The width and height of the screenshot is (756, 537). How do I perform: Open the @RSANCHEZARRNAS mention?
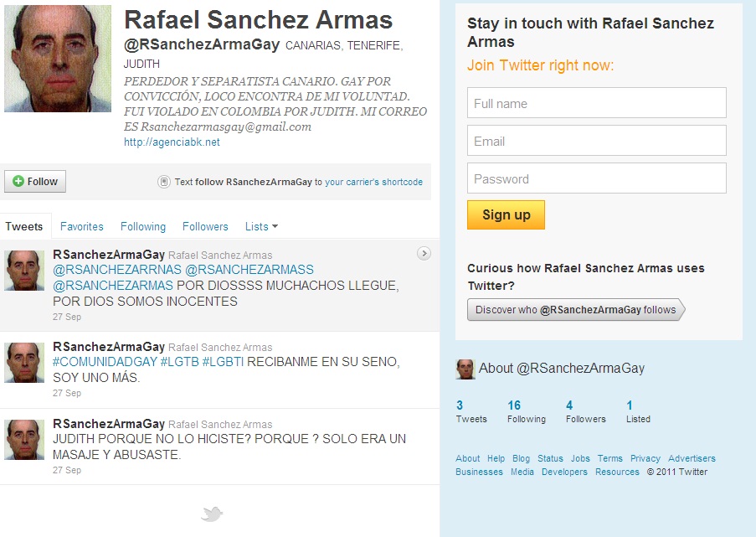[x=117, y=269]
